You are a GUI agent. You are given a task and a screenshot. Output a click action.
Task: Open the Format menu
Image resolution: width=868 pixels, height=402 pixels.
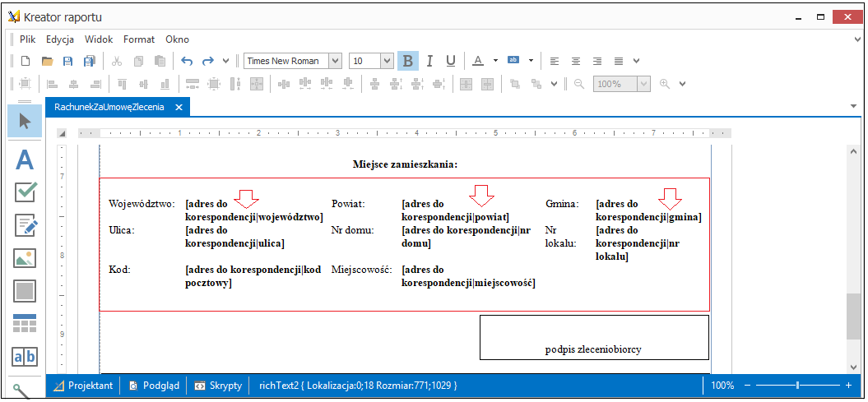click(139, 39)
